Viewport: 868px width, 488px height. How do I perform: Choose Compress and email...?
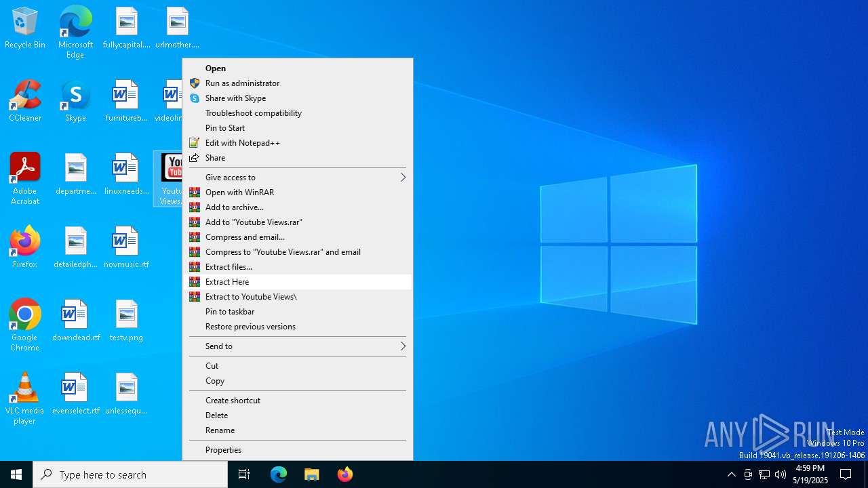click(x=298, y=237)
